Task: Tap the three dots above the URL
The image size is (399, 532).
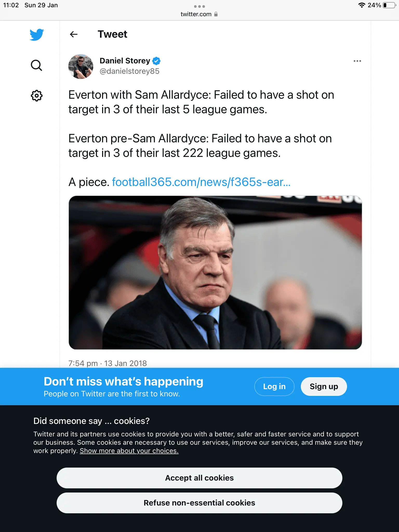Action: pos(199,6)
